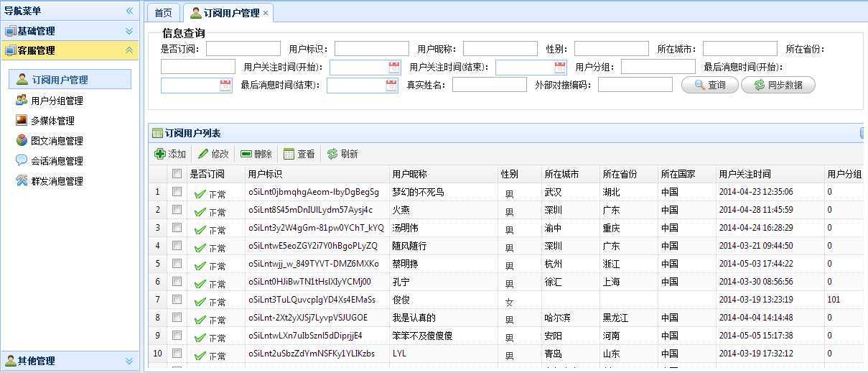Click the 会话消息管理 speech bubble icon
Image resolution: width=868 pixels, height=373 pixels.
click(x=22, y=160)
